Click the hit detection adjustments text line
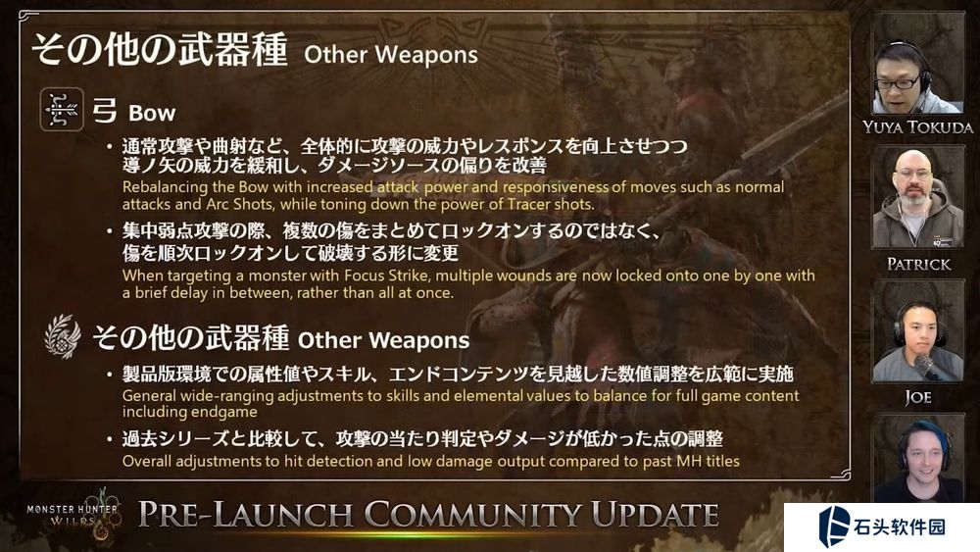Image resolution: width=980 pixels, height=552 pixels. pyautogui.click(x=430, y=462)
